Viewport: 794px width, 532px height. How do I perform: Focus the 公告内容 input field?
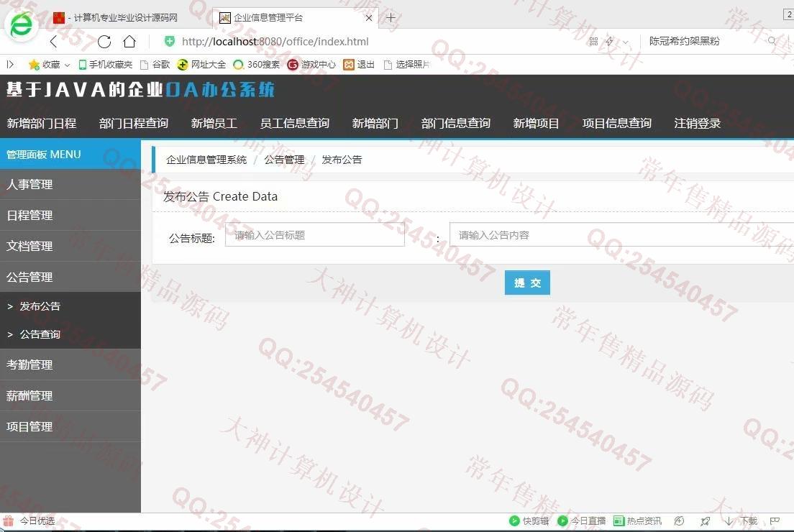point(622,235)
